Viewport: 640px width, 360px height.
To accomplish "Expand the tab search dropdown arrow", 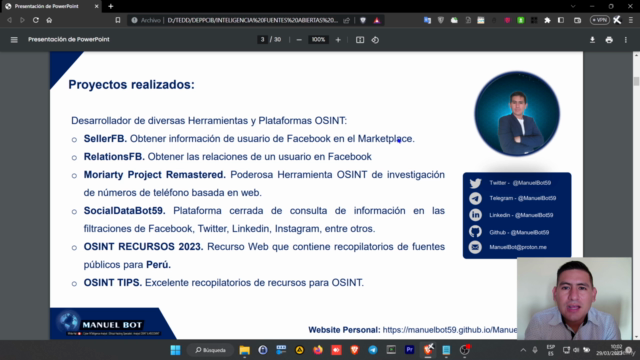I will click(573, 6).
